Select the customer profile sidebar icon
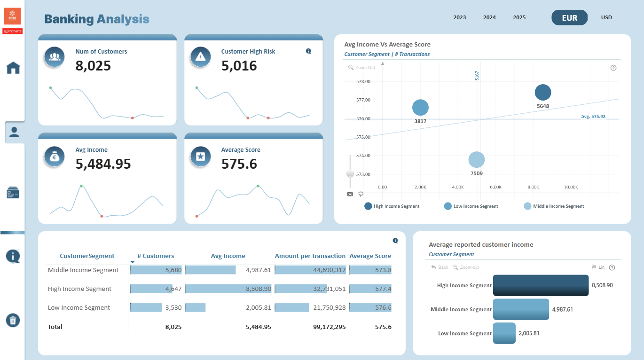 pyautogui.click(x=15, y=132)
